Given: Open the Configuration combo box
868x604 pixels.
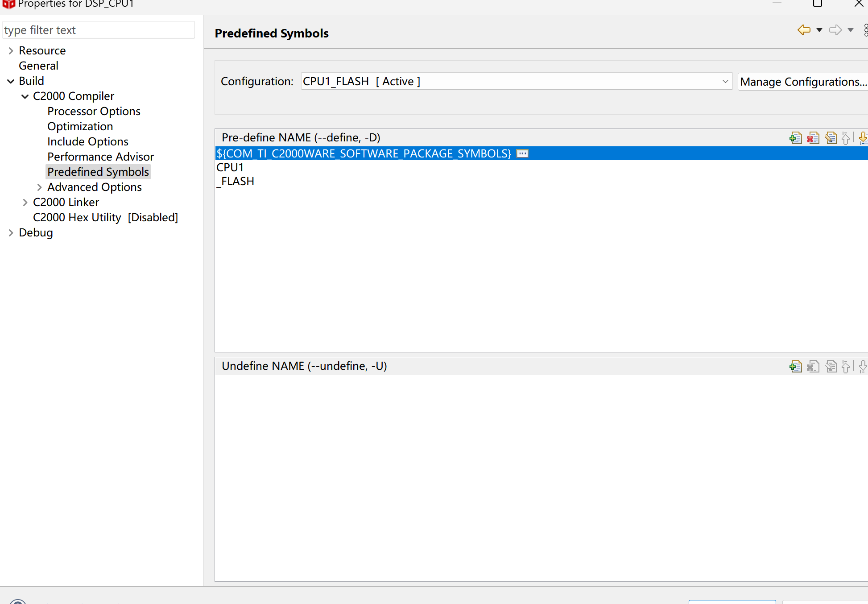Looking at the screenshot, I should pyautogui.click(x=516, y=81).
